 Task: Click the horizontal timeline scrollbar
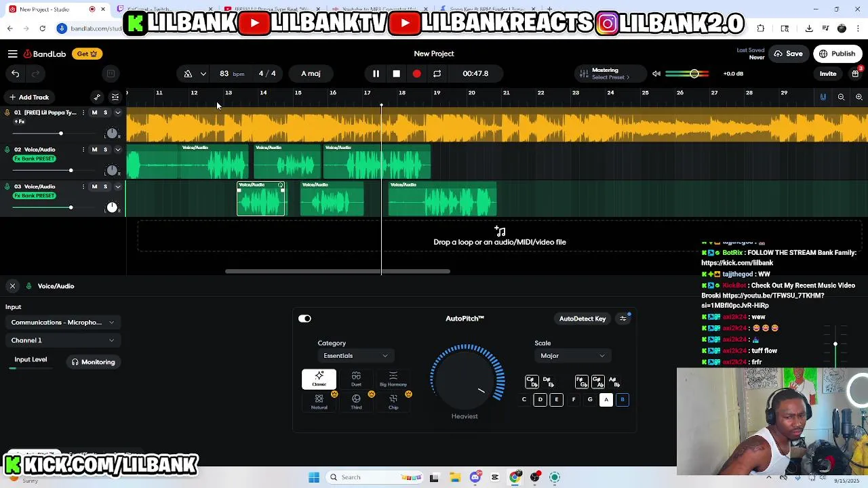pos(338,272)
